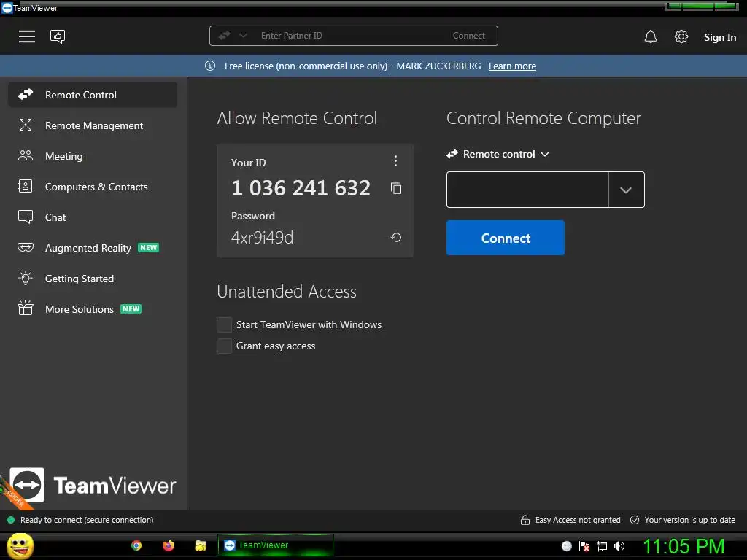Open the three-dot menu beside Your ID
This screenshot has height=560, width=747.
(395, 161)
